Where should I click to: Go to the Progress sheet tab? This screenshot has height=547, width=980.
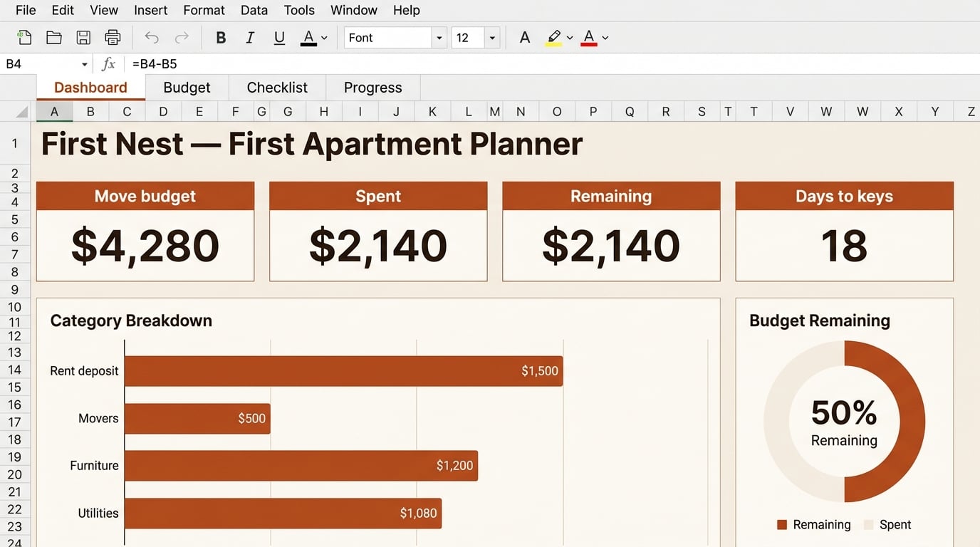click(x=372, y=88)
